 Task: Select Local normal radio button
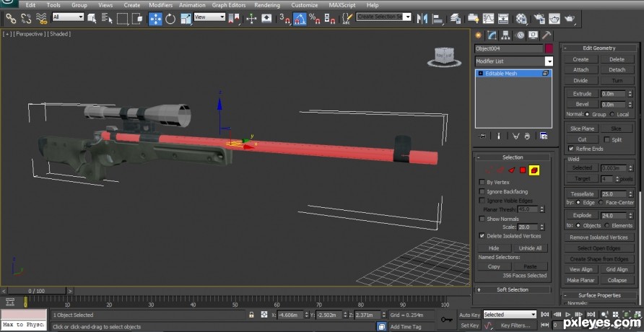[612, 115]
